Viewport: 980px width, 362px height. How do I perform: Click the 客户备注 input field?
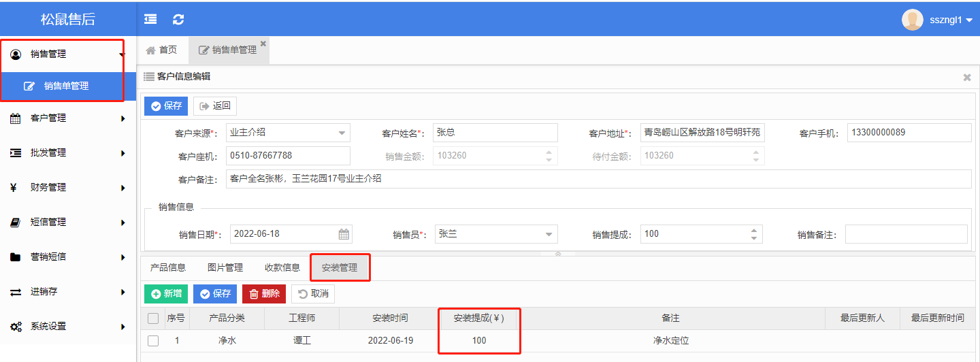[598, 179]
